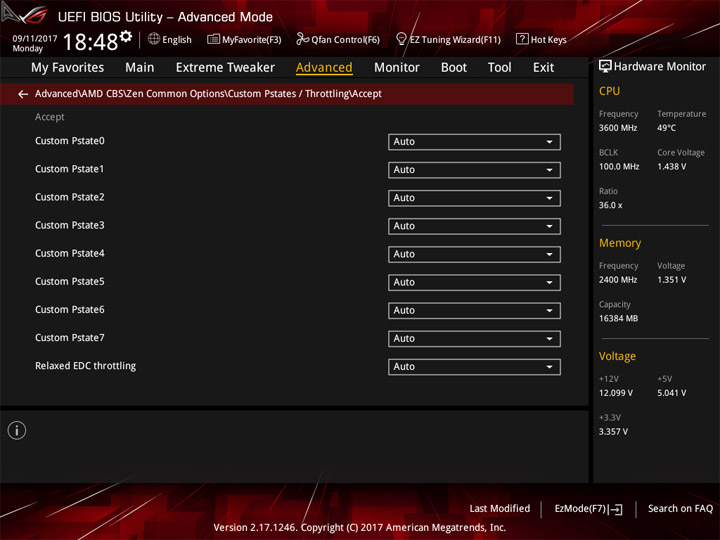
Task: Click the MyFavorite list icon
Action: point(213,39)
